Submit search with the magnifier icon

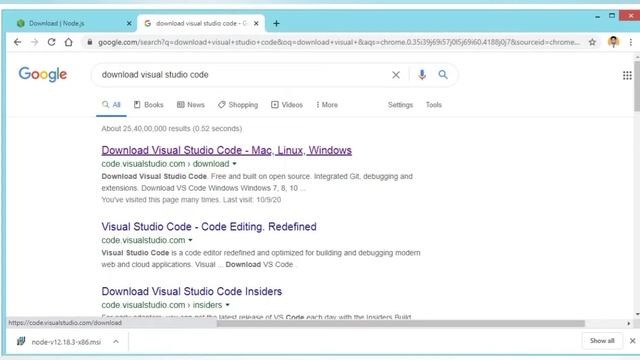point(443,75)
